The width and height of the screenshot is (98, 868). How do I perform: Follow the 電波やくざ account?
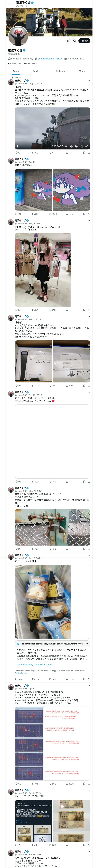click(84, 41)
